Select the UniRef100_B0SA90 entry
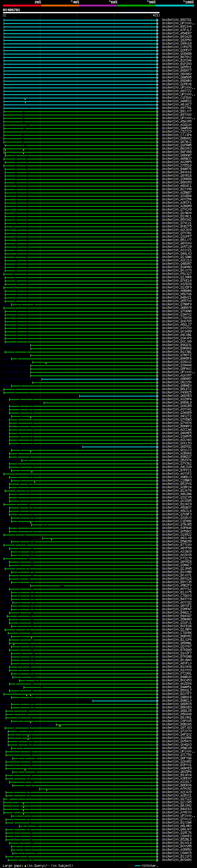This screenshot has width=197, height=868. coord(177,860)
